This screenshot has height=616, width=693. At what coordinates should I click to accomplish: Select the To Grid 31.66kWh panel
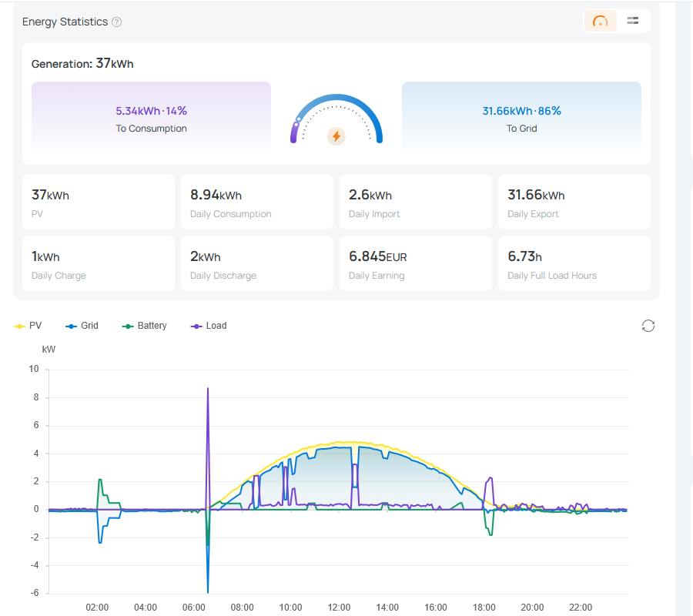pos(521,119)
